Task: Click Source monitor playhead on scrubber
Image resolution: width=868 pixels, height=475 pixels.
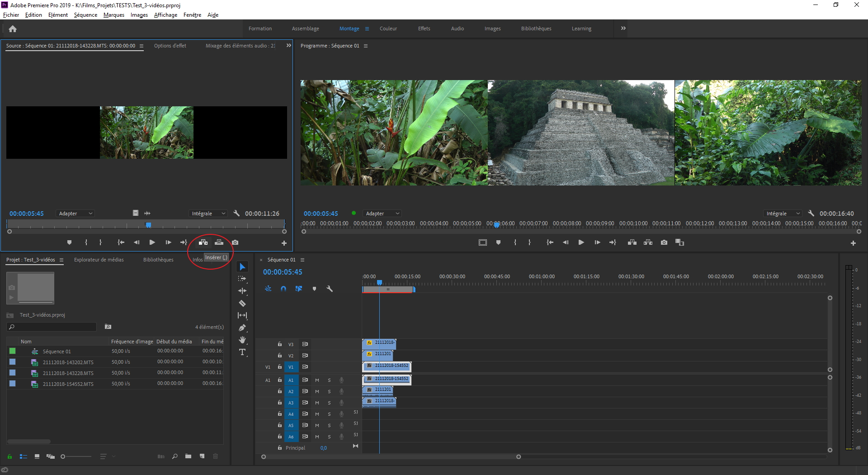Action: click(x=148, y=224)
